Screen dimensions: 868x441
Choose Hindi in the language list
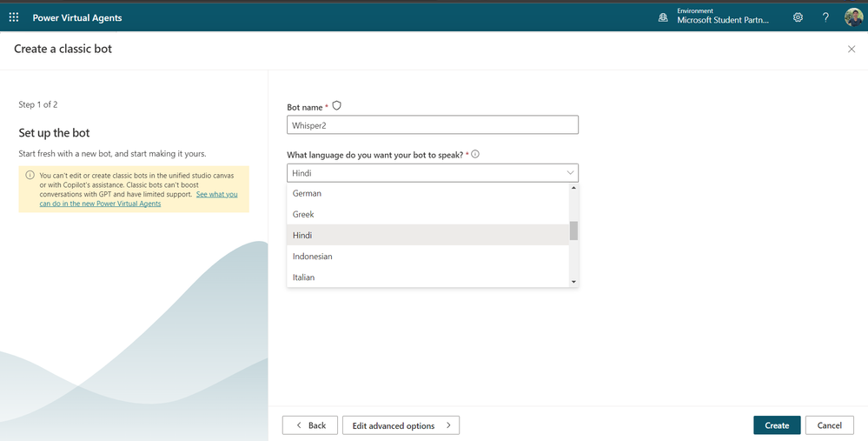[x=427, y=235]
